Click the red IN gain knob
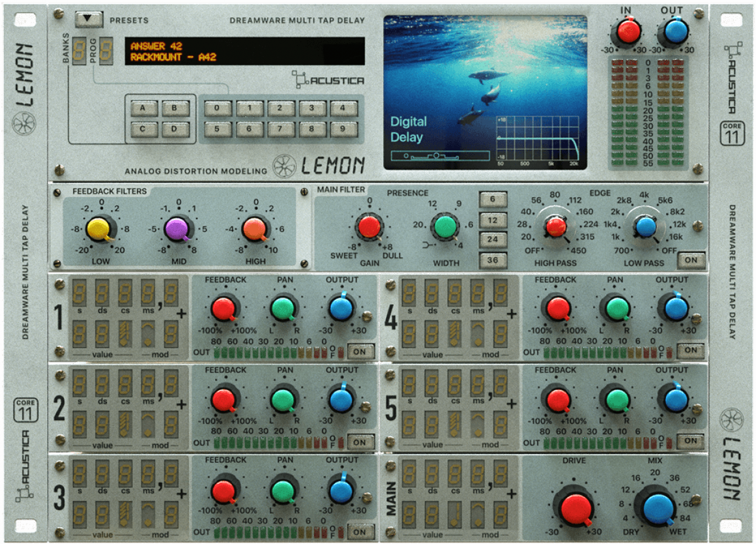 coord(628,30)
